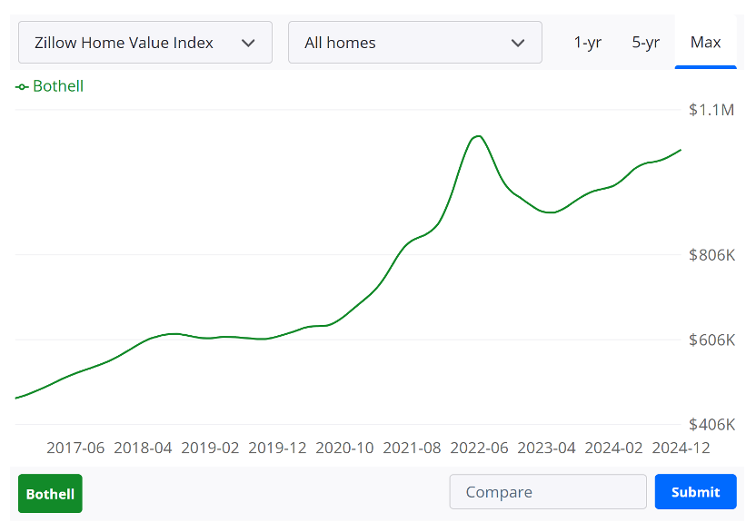Toggle the Bothell series in chart legend
Screen dimensions: 756x532
(x=50, y=86)
